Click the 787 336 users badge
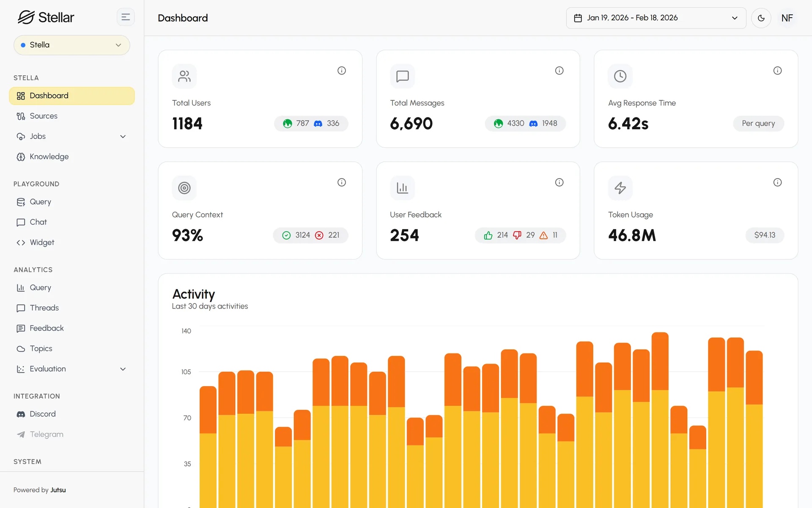Screen dimensions: 812x508 [x=311, y=124]
